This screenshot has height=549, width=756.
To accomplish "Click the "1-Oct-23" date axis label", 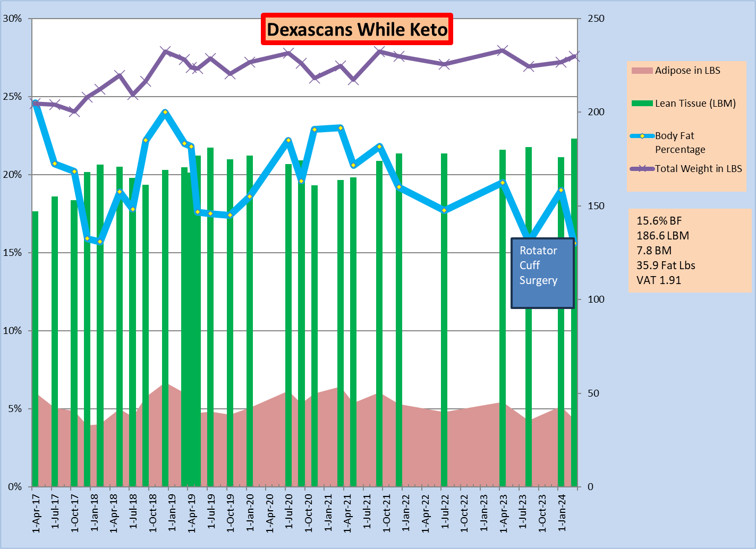I will click(542, 513).
